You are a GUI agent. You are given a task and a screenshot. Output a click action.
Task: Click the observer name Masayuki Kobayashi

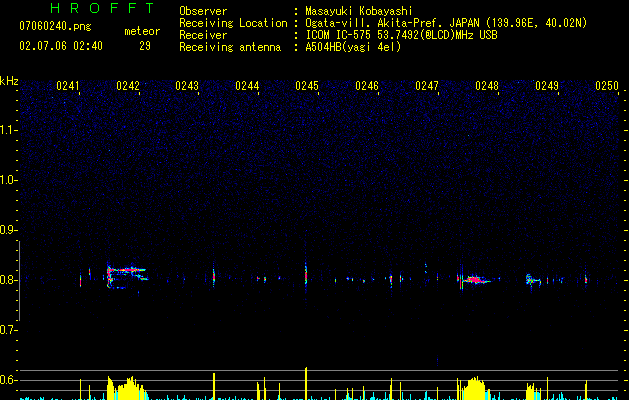click(359, 11)
